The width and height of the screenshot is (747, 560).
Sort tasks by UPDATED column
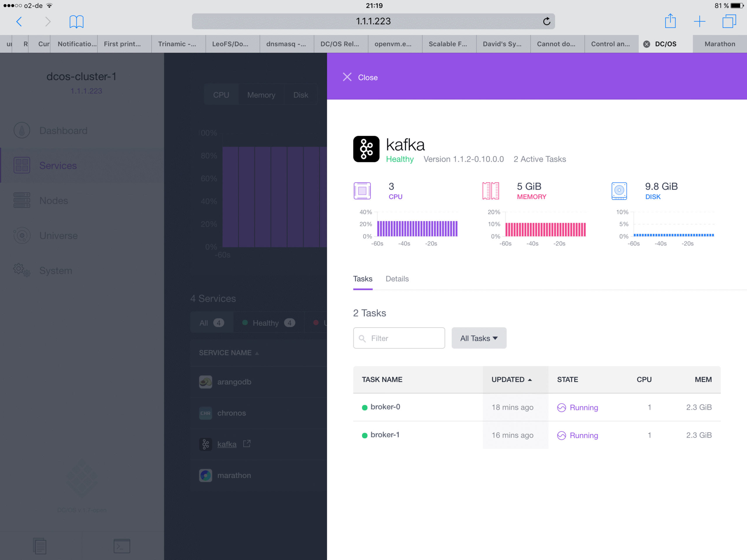[x=512, y=379]
